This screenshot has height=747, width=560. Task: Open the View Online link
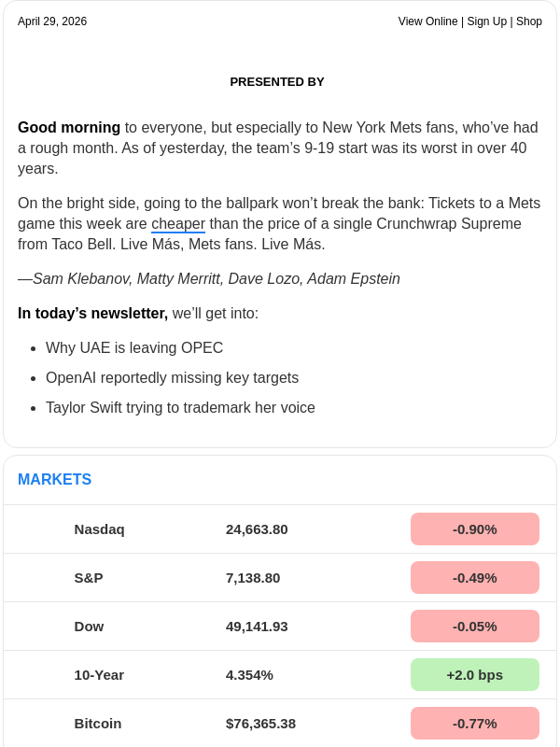pos(427,21)
